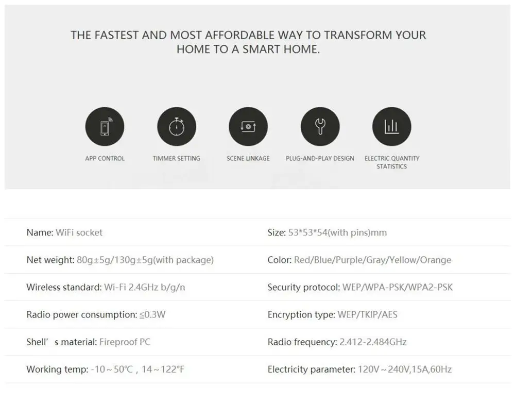Select the PLUG-AND-PLAY DESIGN label

pos(320,158)
